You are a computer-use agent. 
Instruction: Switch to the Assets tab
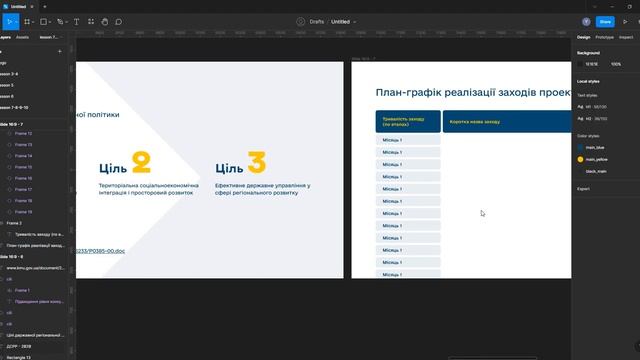[22, 37]
